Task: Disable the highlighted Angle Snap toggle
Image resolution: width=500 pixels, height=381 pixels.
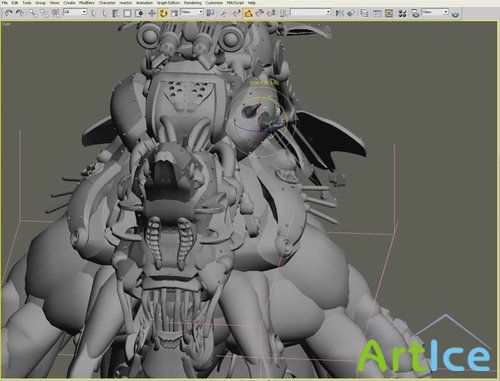Action: coord(248,13)
